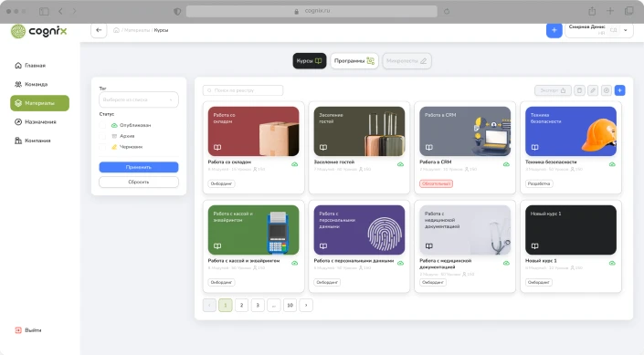Open the Заселение гостей course thumbnail

coord(359,131)
